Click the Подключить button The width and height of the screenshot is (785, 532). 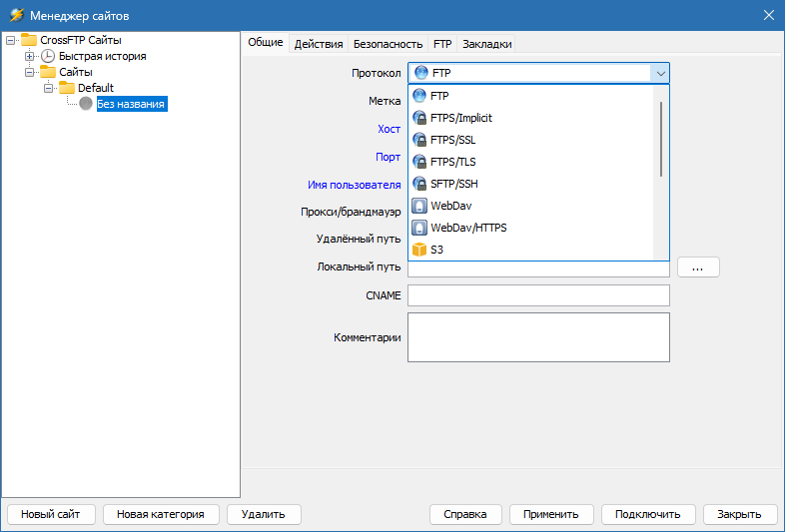648,514
